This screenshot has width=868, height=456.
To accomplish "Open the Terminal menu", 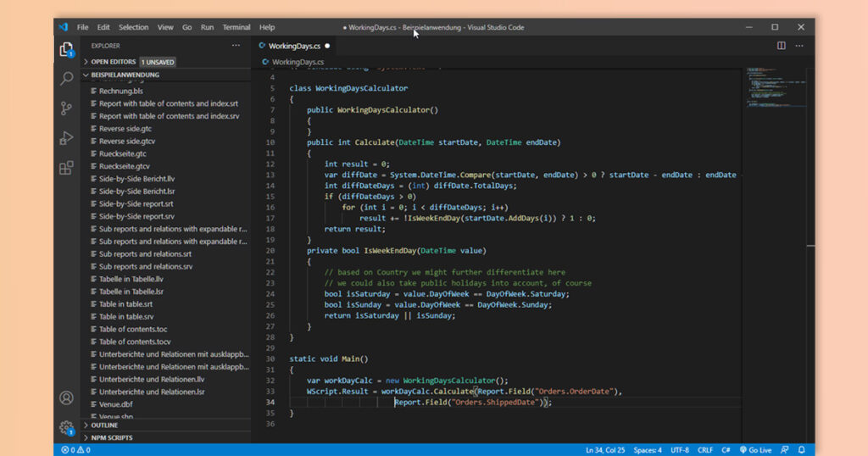I will 236,27.
